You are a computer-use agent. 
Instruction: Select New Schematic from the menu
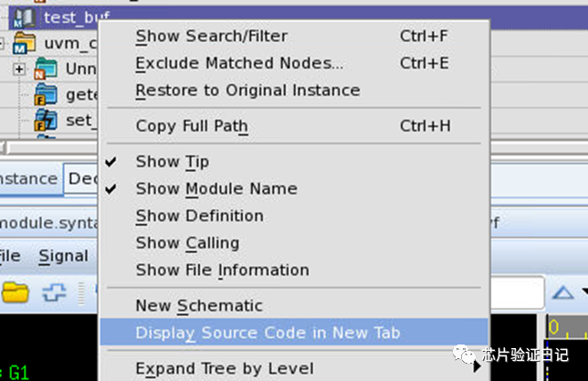(x=199, y=306)
